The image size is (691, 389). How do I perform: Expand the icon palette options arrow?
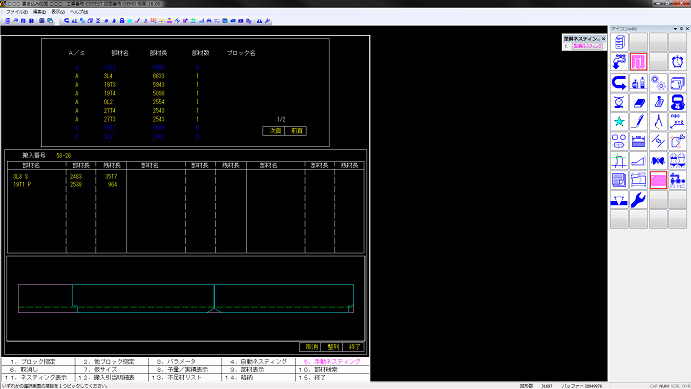pyautogui.click(x=675, y=29)
